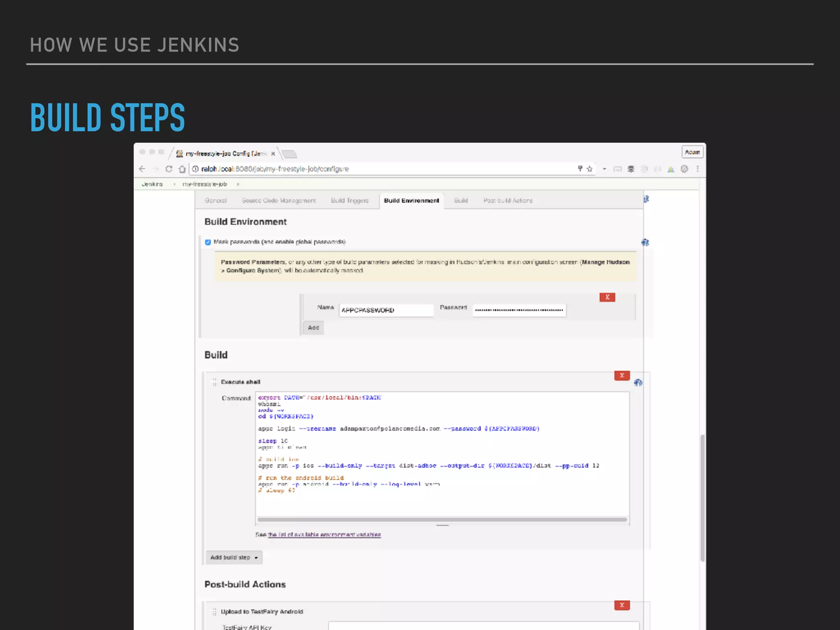The height and width of the screenshot is (630, 840).
Task: Click the Name field containing APPCPASSWORD
Action: (386, 310)
